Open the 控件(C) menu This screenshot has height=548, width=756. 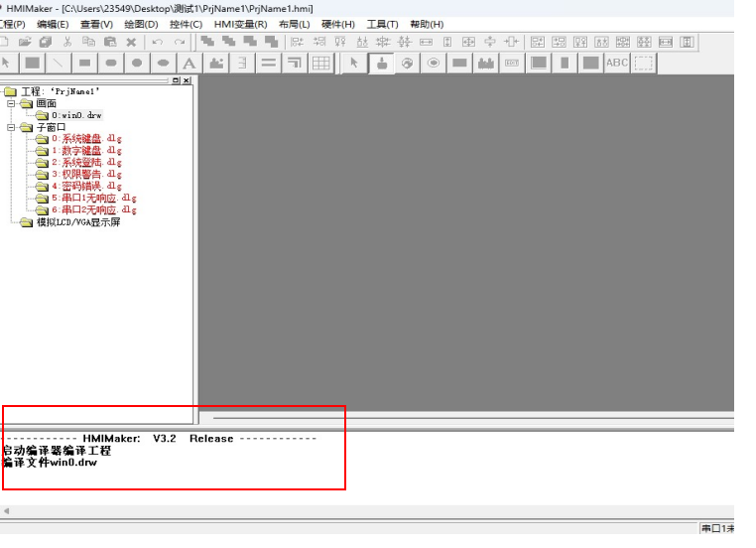coord(186,24)
